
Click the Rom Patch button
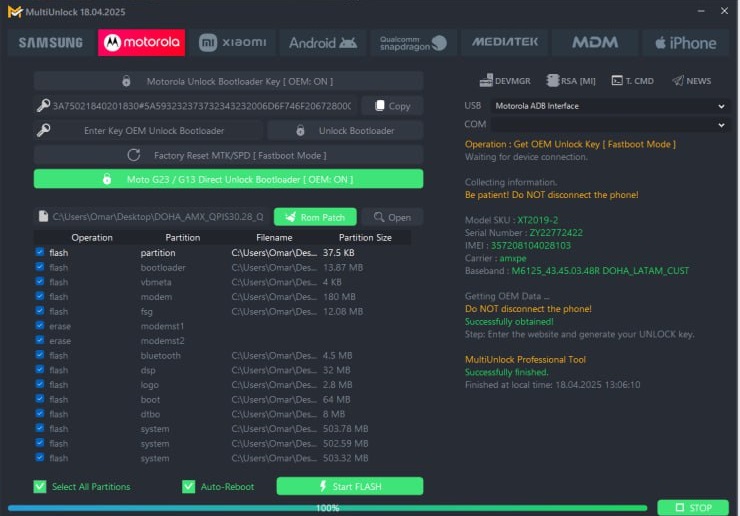(315, 217)
